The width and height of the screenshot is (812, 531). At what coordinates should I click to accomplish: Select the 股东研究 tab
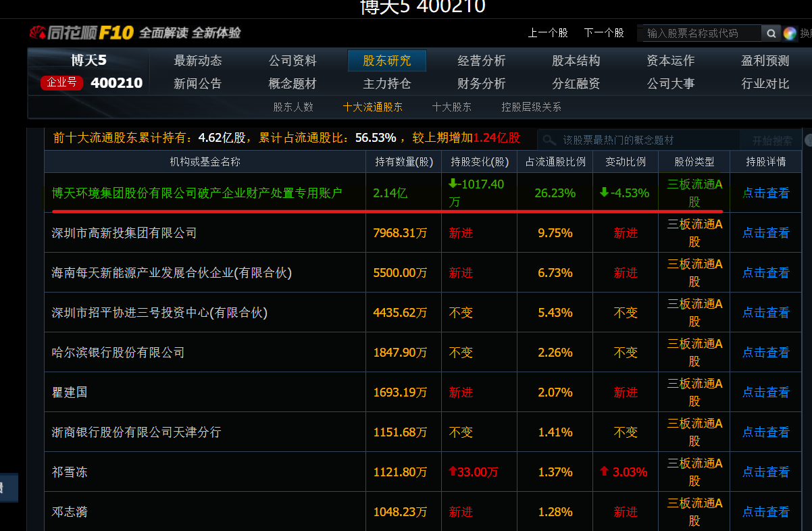coord(387,61)
